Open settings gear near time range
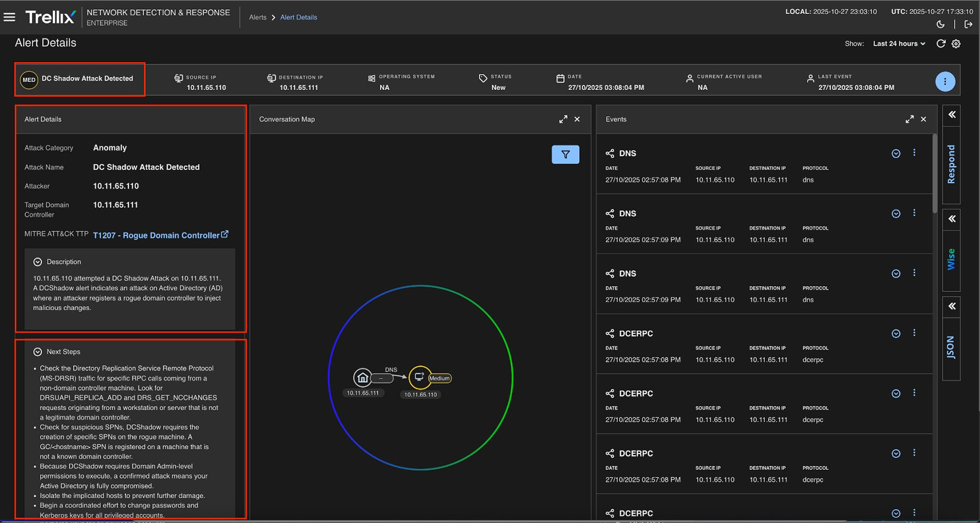The height and width of the screenshot is (523, 980). point(956,44)
